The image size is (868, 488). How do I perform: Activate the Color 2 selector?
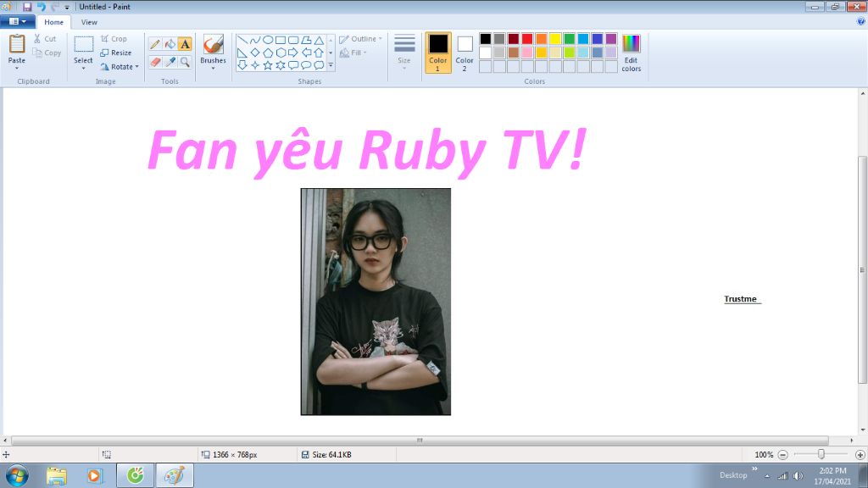point(465,53)
